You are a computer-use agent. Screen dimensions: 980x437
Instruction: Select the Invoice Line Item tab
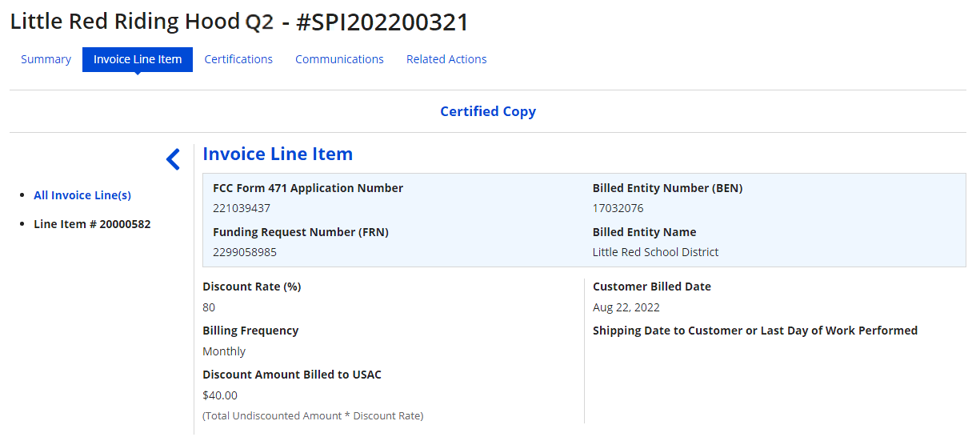[138, 59]
